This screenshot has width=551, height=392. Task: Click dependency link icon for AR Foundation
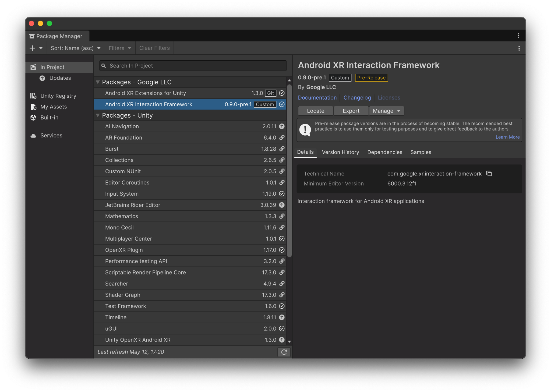(282, 138)
